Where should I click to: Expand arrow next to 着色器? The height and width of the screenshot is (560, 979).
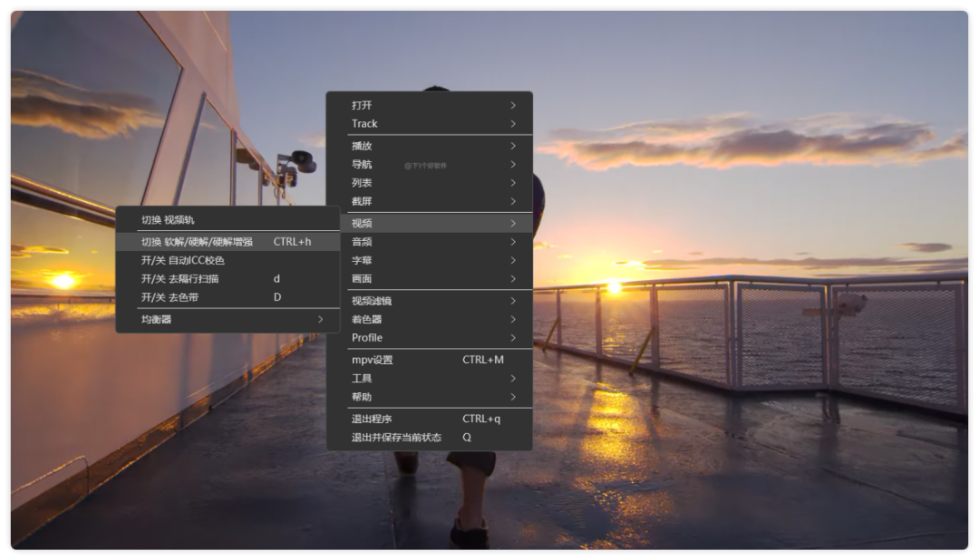point(513,319)
